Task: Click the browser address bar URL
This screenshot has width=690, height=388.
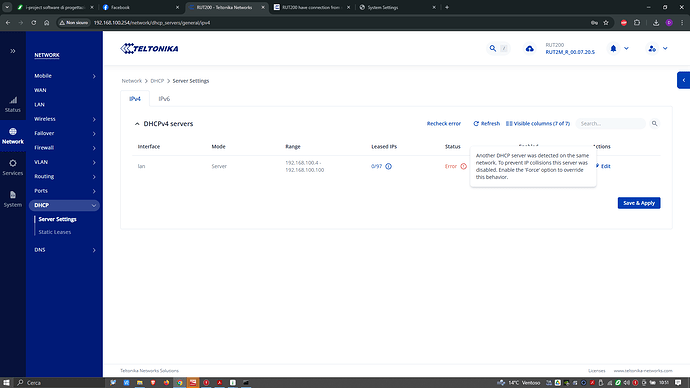Action: click(x=152, y=22)
